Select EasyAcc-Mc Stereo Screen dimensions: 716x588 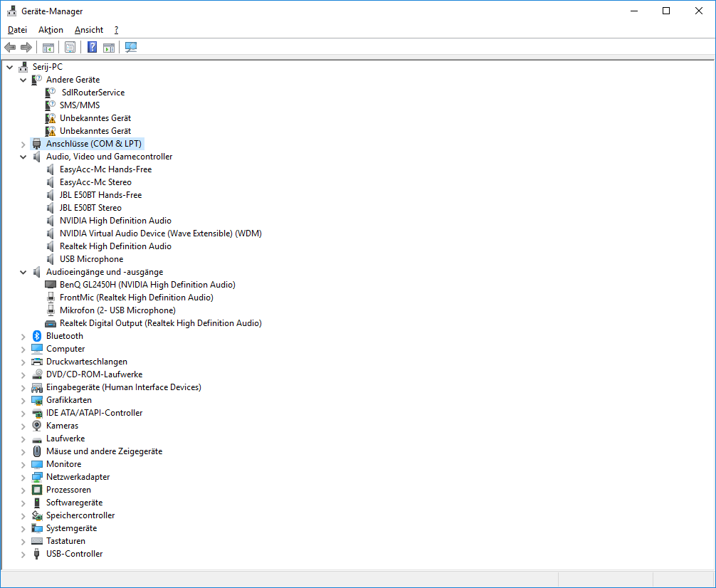95,182
